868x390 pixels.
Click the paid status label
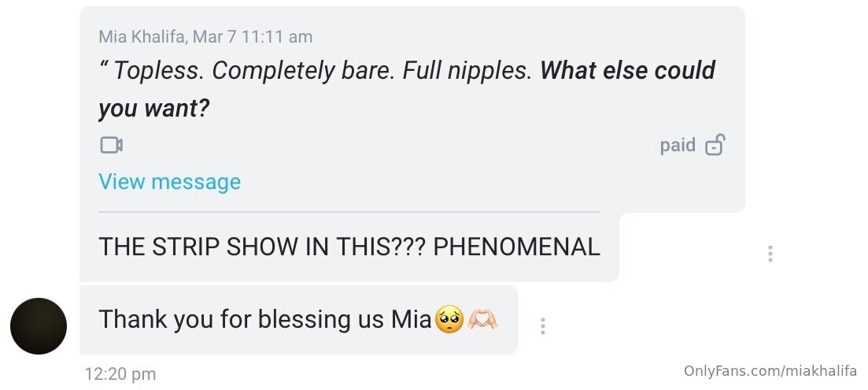(678, 145)
